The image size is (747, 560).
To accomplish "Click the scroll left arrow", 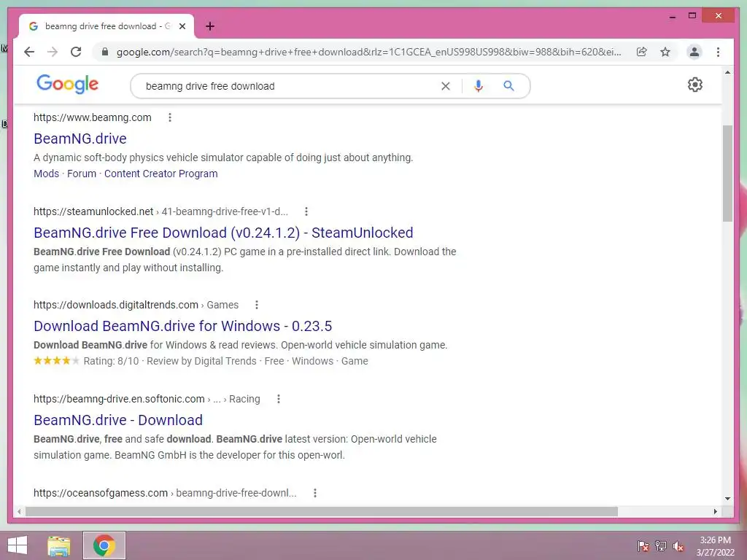I will [x=19, y=511].
